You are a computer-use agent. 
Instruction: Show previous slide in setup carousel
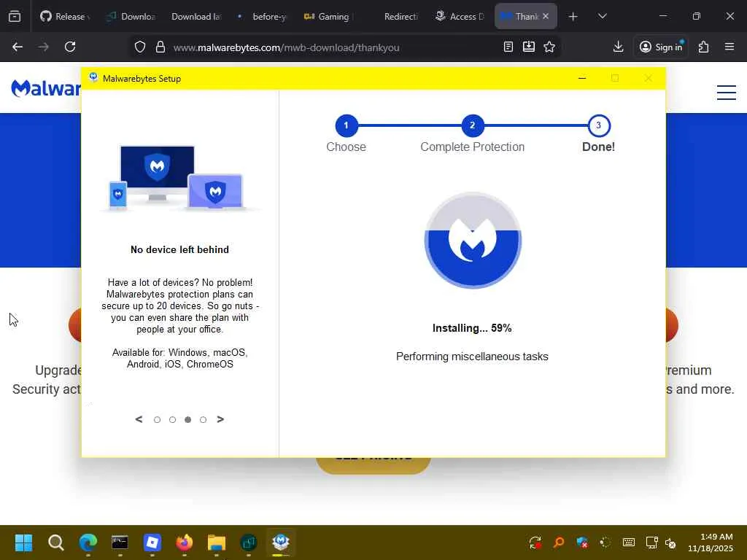click(x=139, y=419)
